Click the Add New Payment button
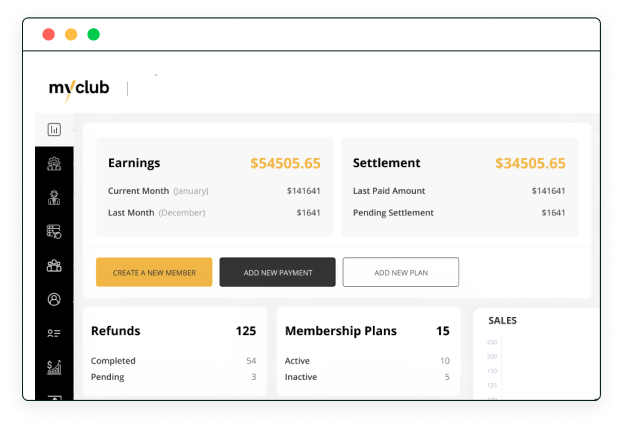This screenshot has height=427, width=623. [x=277, y=272]
